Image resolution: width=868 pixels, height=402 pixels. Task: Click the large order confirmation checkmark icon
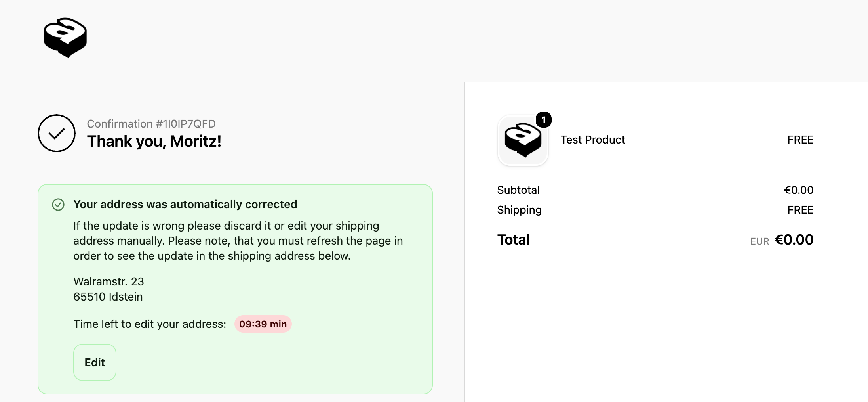click(x=57, y=133)
